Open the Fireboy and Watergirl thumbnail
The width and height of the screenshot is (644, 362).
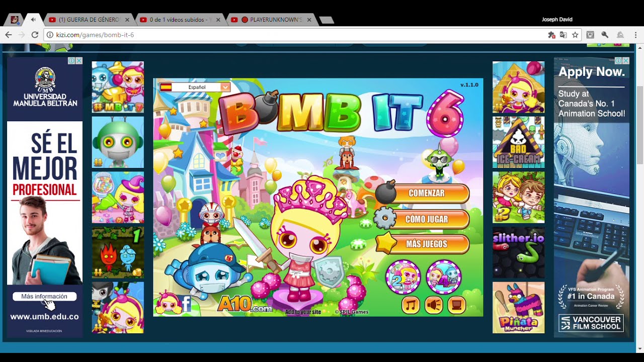(x=118, y=252)
